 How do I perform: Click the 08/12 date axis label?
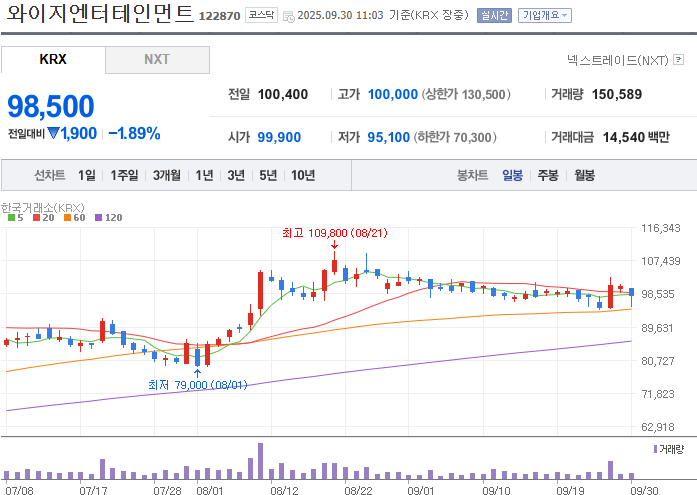[284, 491]
